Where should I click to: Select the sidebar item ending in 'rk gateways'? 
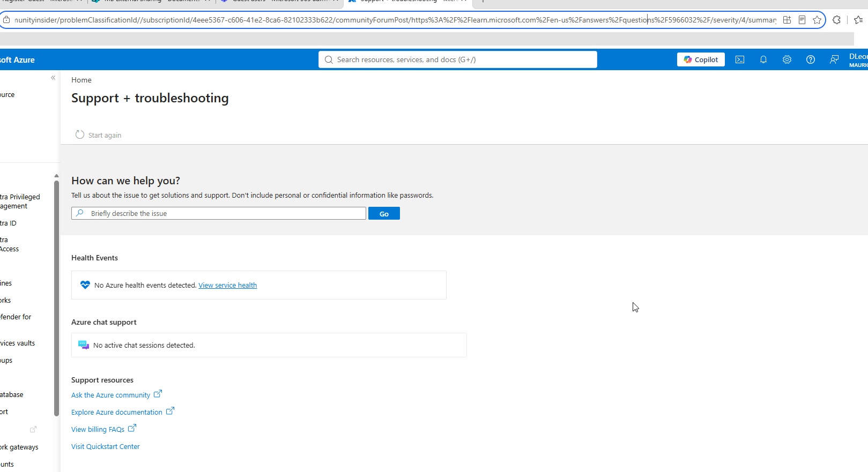19,447
